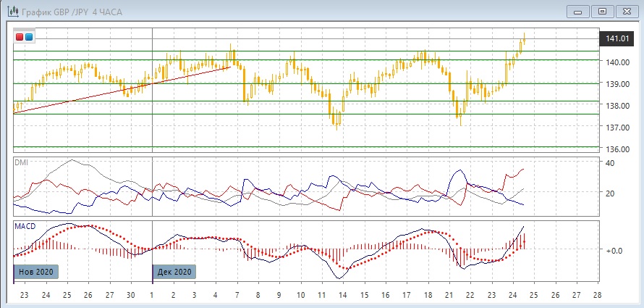Click date 14 on the time axis
644x308 pixels.
342,296
